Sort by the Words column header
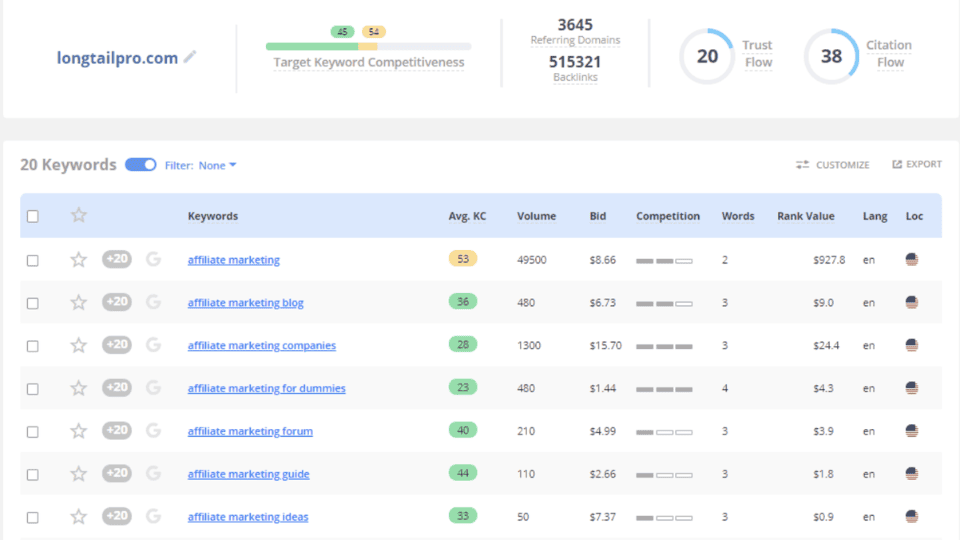This screenshot has width=960, height=540. [738, 216]
